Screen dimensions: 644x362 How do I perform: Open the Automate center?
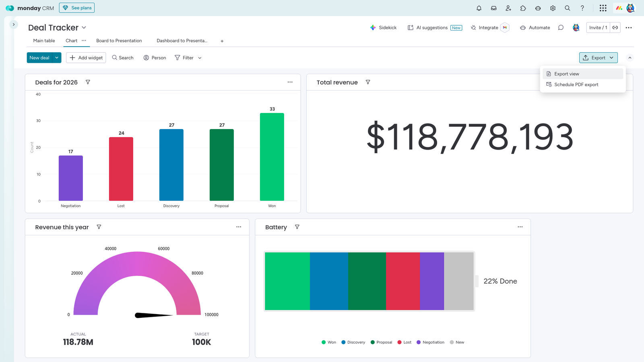click(x=535, y=27)
